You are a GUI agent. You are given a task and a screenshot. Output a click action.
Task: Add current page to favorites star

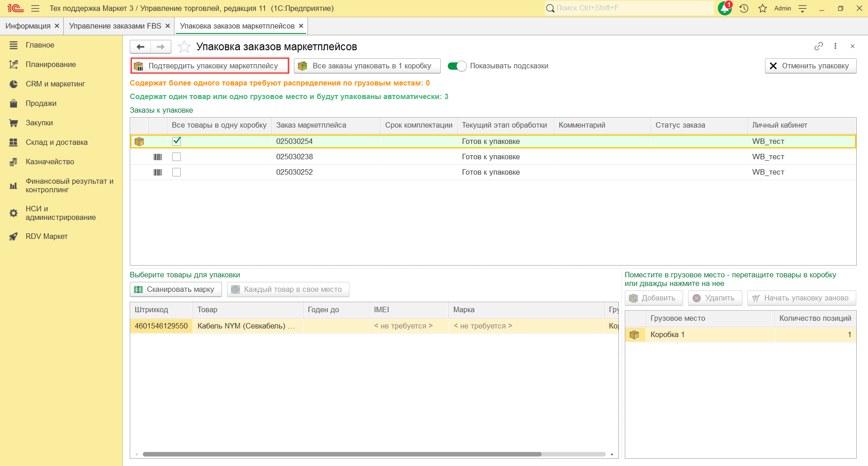(x=184, y=47)
